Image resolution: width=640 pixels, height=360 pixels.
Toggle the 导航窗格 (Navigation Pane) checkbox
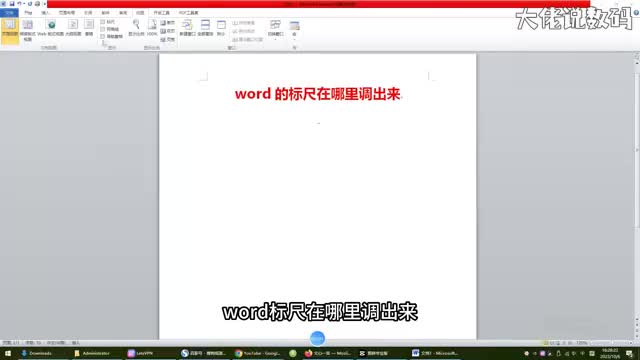pos(103,37)
